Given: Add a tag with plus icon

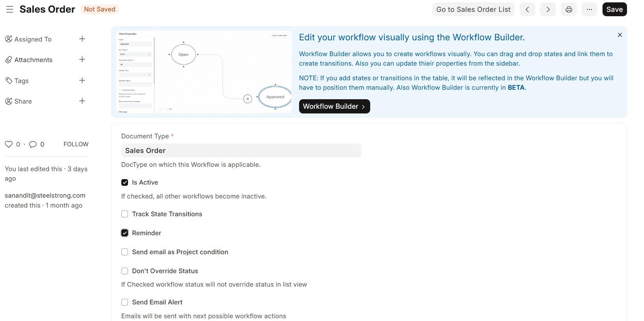Looking at the screenshot, I should pos(82,81).
